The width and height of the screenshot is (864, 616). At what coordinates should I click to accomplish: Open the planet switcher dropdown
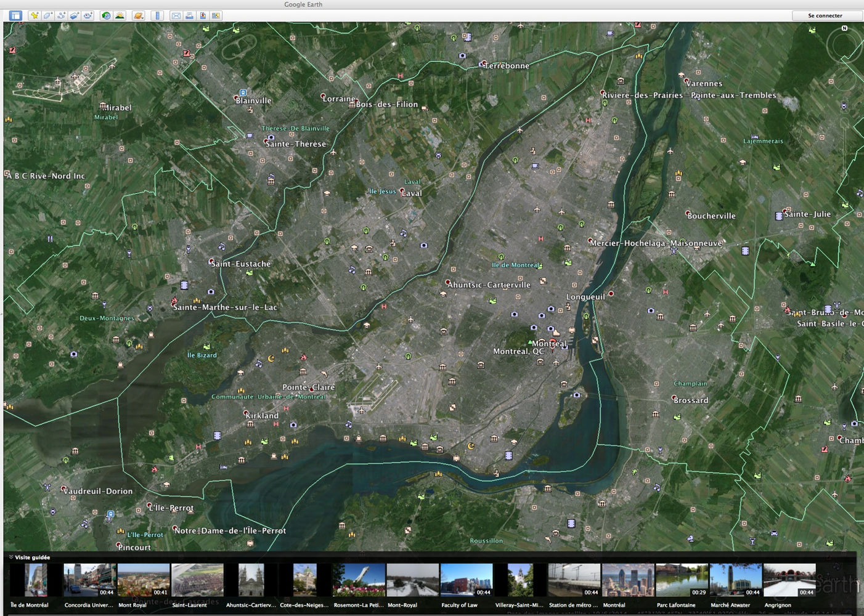pos(139,15)
